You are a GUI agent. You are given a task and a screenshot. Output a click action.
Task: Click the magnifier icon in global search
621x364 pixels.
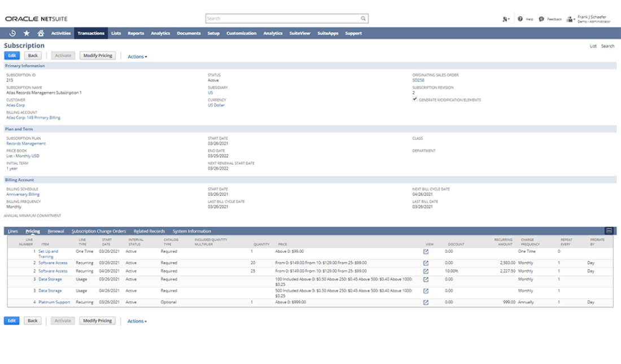[363, 19]
